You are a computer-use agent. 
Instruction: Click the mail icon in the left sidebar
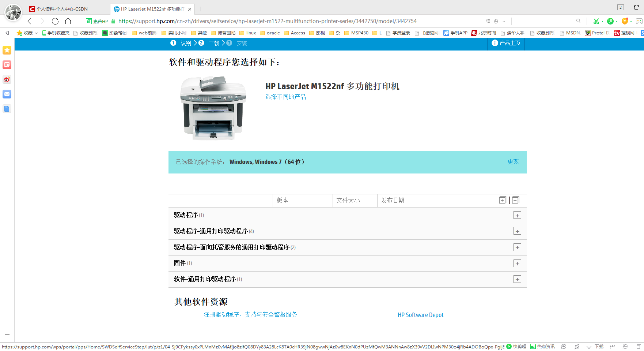pyautogui.click(x=7, y=94)
